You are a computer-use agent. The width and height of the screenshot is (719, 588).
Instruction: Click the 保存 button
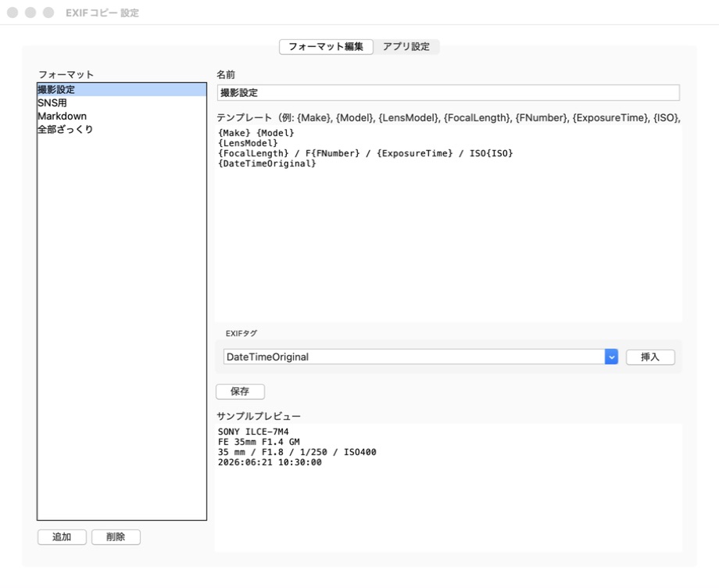pyautogui.click(x=240, y=392)
